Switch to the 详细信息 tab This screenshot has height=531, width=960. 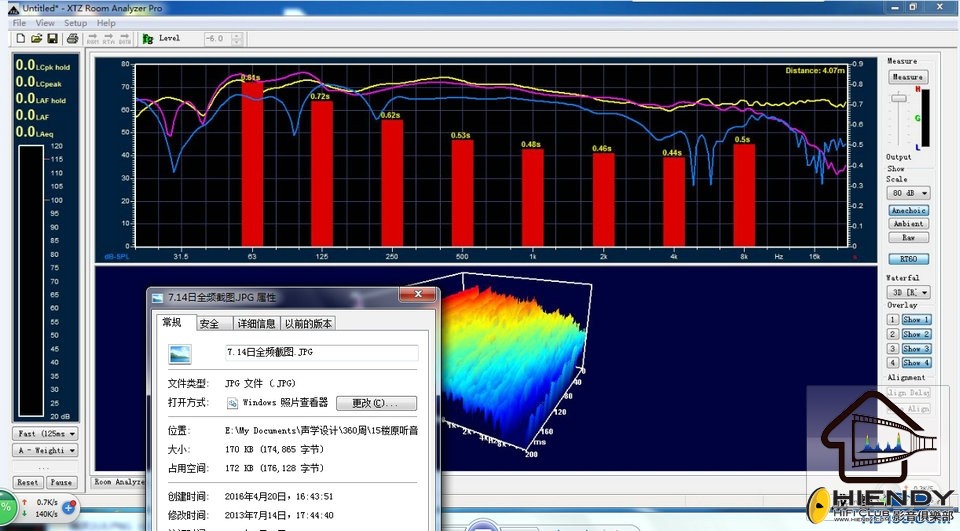coord(257,323)
